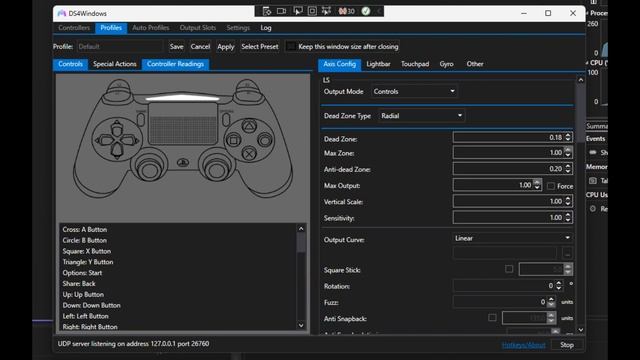Click D-pad left on the controller image

click(104, 140)
